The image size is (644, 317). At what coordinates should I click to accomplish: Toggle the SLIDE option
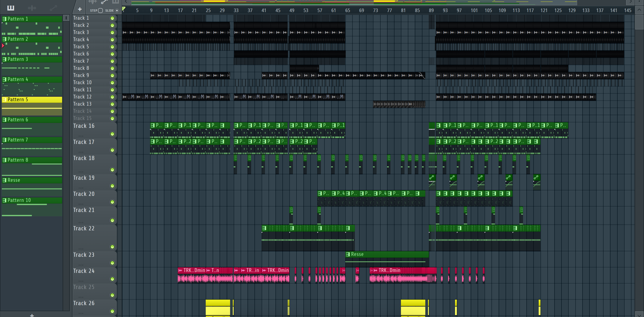coord(117,11)
